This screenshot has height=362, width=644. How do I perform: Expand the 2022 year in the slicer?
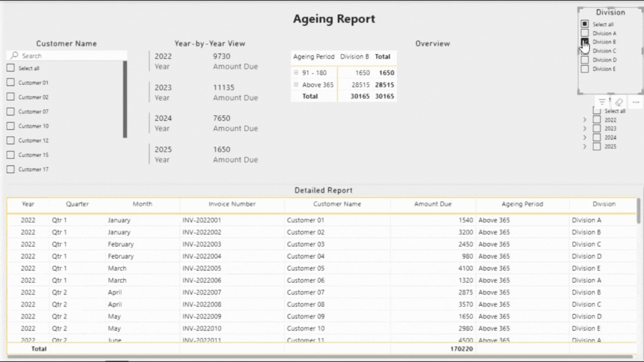584,119
